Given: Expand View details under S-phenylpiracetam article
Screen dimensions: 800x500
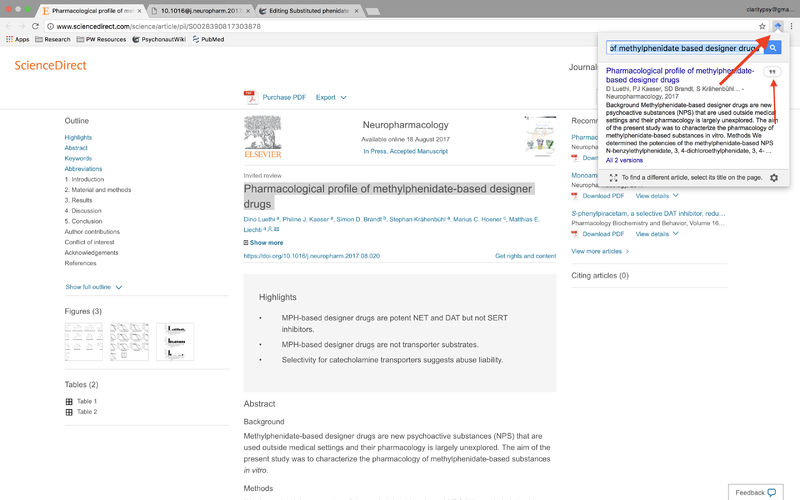Looking at the screenshot, I should [658, 234].
